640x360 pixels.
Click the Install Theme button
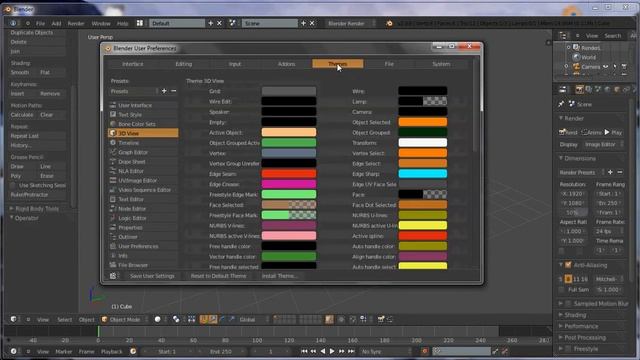point(280,276)
